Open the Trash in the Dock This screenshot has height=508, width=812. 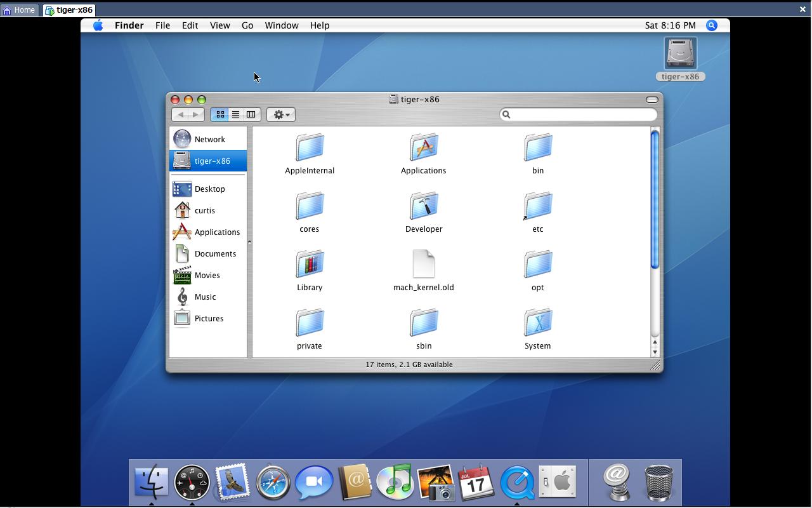click(658, 483)
